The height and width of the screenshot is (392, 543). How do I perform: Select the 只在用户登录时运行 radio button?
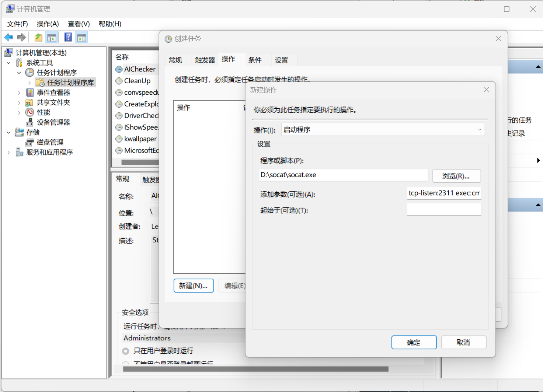[126, 351]
